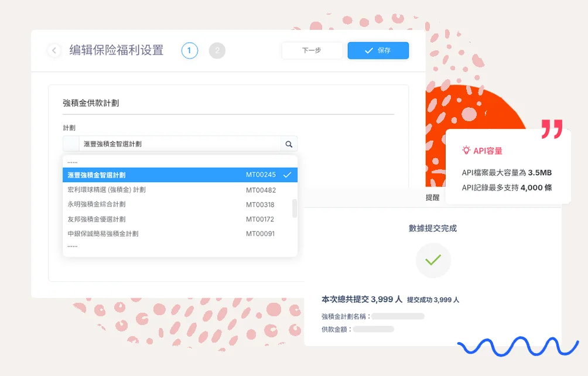The image size is (588, 376).
Task: Go to step 1 circle indicator
Action: pos(189,51)
